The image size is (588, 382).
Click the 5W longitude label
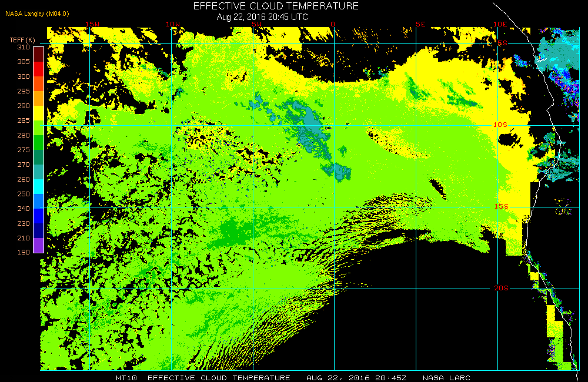click(256, 24)
